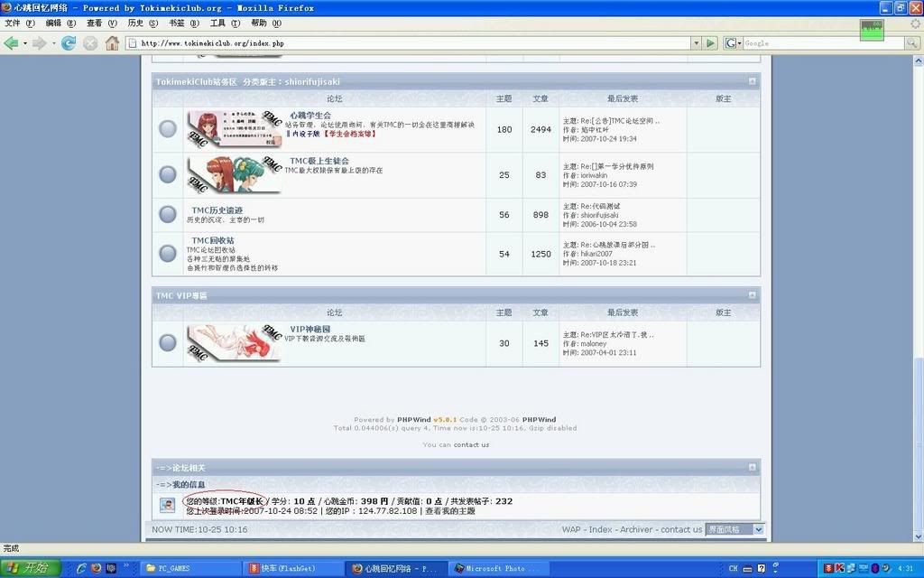This screenshot has height=578, width=924.
Task: Open the TMC极上生徒会 forum banner image
Action: (x=235, y=174)
